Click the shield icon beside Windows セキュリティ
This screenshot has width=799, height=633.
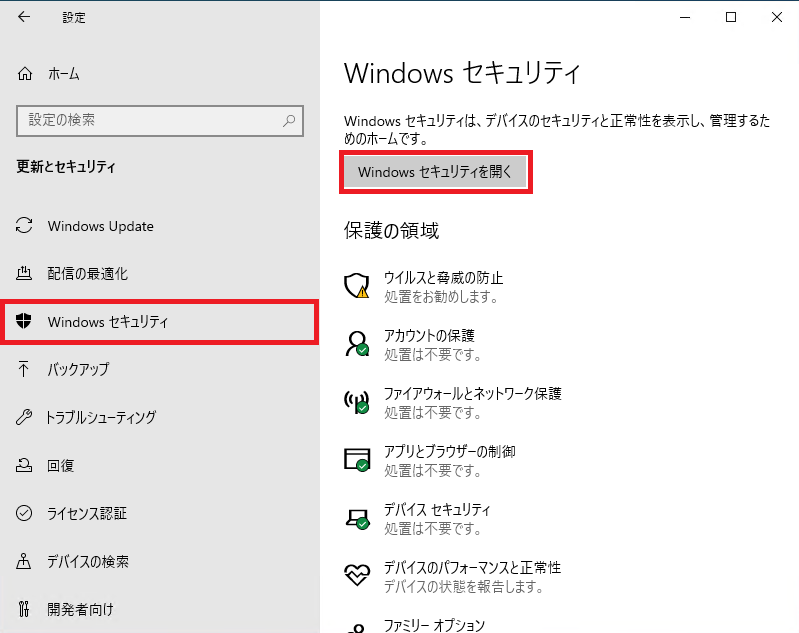(23, 321)
